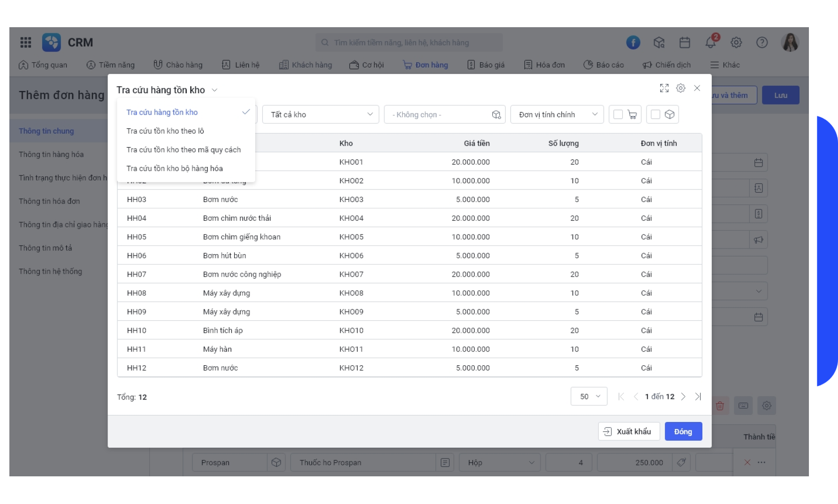Go to first page of results
Viewport: 838px width, 504px height.
click(x=621, y=397)
